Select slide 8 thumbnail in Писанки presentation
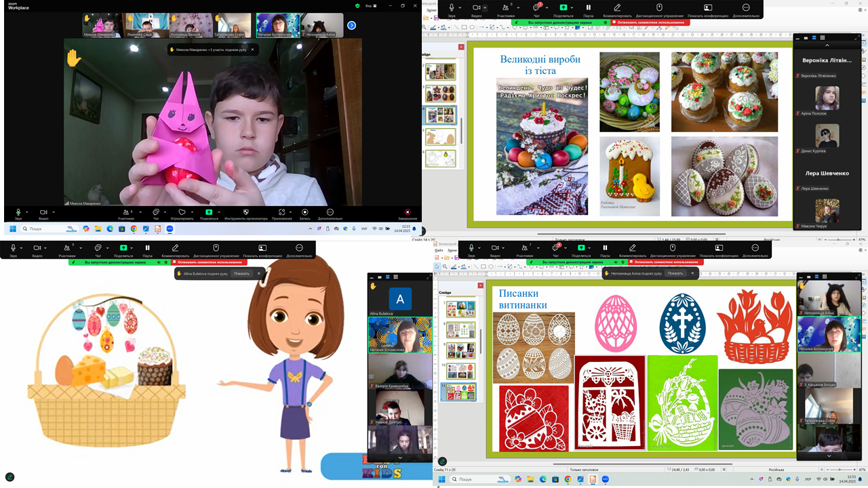The height and width of the screenshot is (488, 868). (460, 330)
